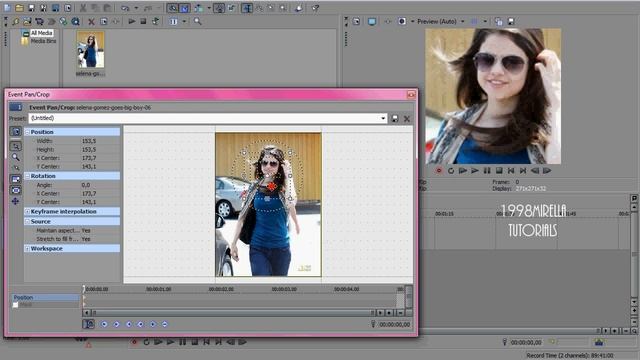This screenshot has width=640, height=360.
Task: Create a new project from main toolbar
Action: click(x=7, y=8)
